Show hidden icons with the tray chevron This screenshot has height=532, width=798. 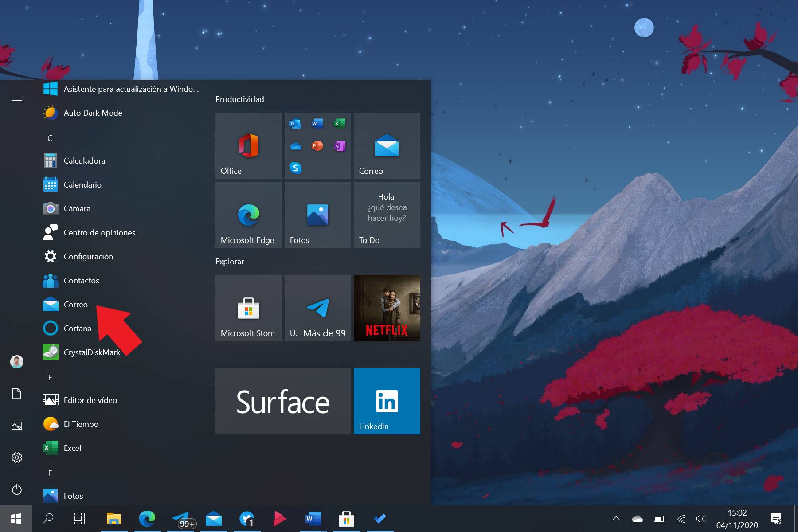616,518
